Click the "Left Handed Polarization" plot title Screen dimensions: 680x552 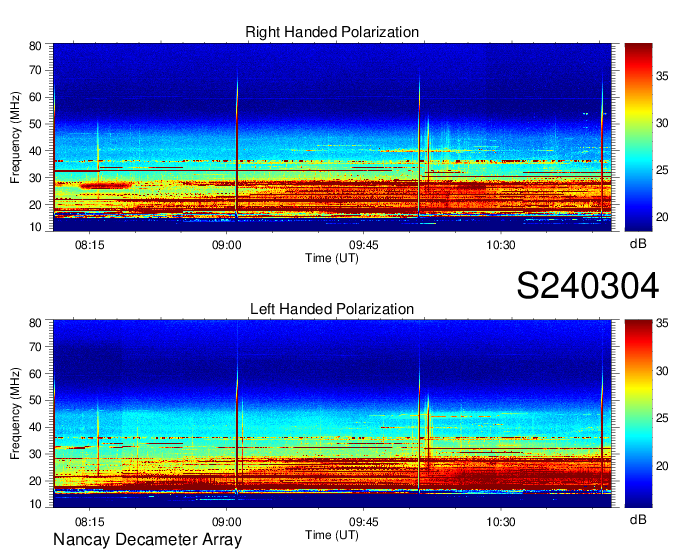pos(332,309)
